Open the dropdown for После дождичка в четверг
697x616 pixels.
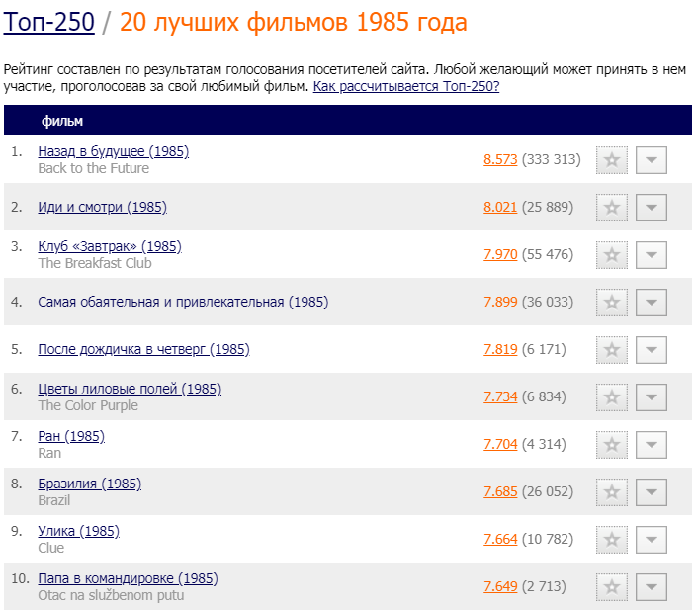coord(652,350)
